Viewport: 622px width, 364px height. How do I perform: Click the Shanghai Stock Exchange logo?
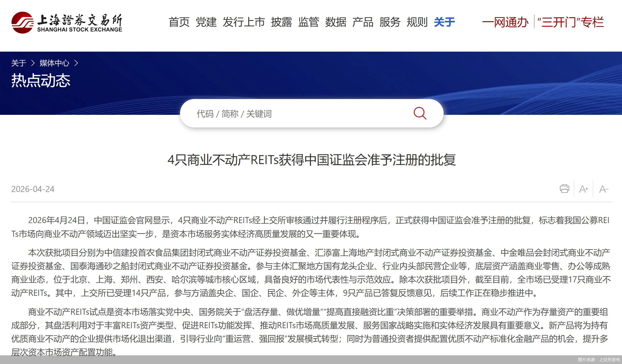pyautogui.click(x=67, y=22)
